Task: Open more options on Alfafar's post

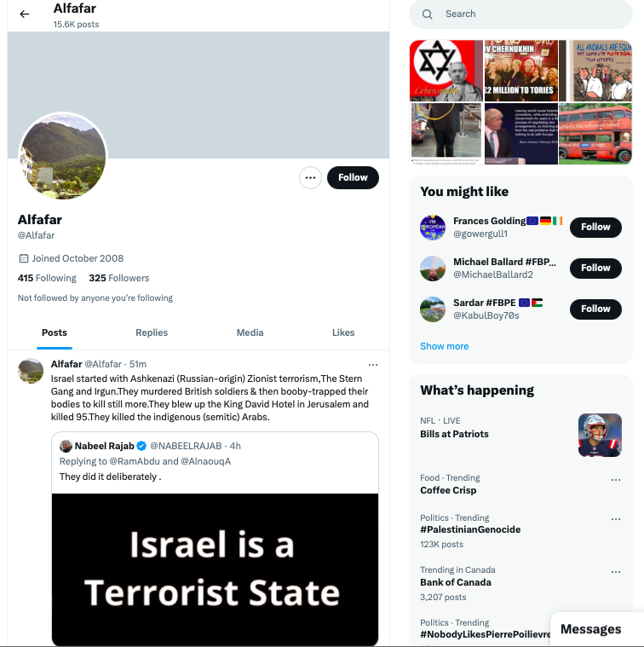Action: 373,365
